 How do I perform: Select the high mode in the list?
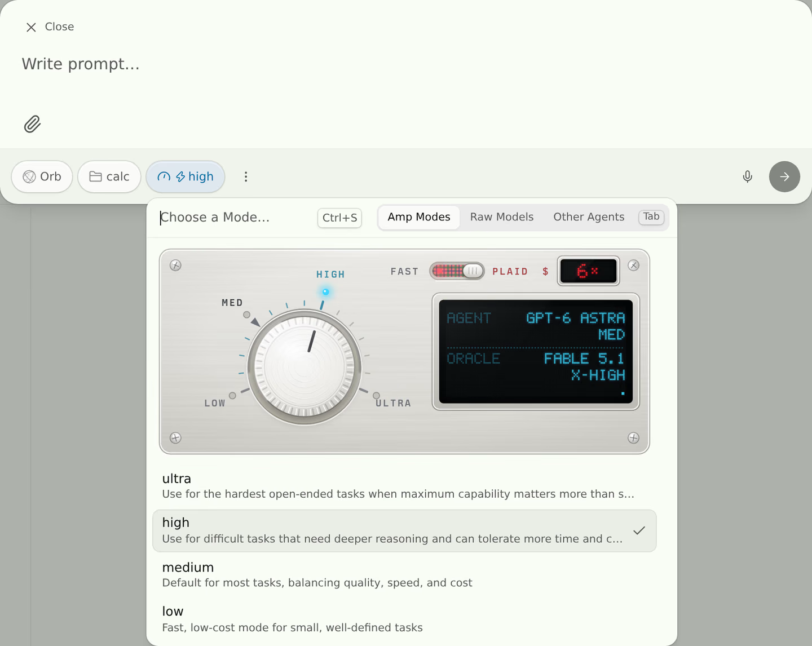(x=404, y=530)
